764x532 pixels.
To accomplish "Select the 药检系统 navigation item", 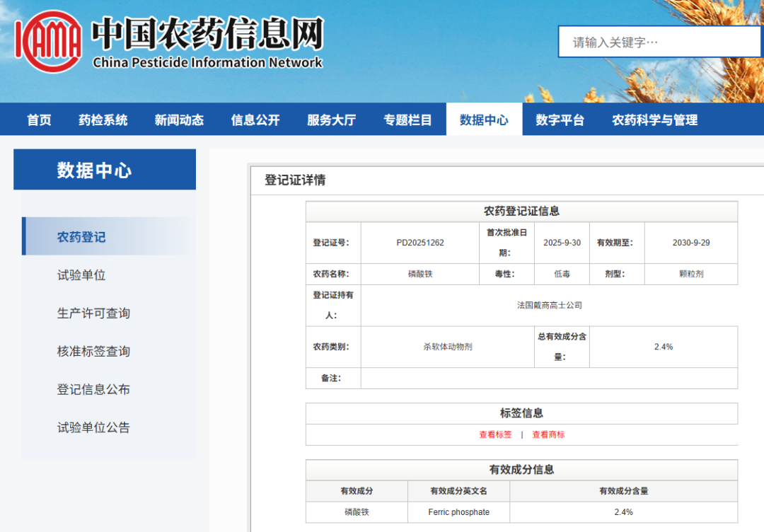I will 103,120.
